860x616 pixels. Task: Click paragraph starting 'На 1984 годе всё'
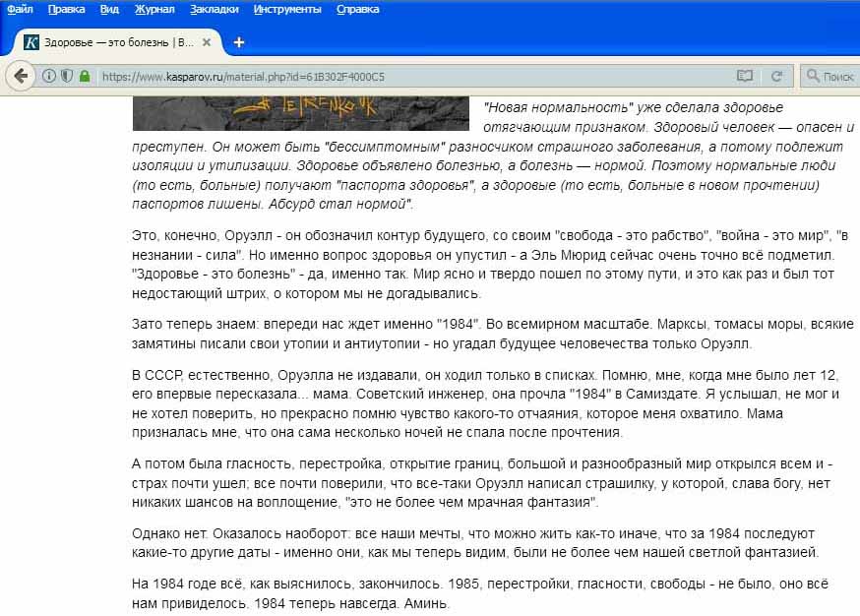[480, 593]
